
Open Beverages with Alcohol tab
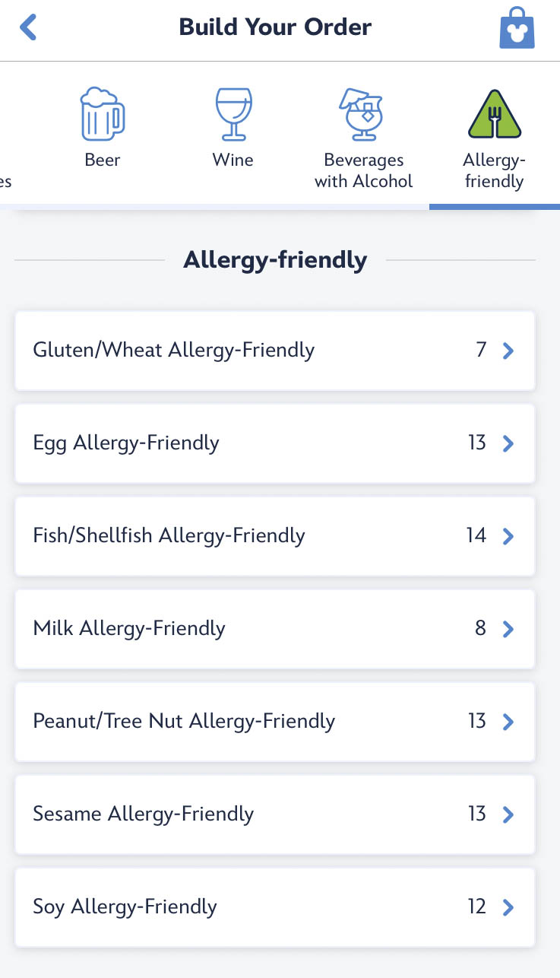pyautogui.click(x=363, y=170)
